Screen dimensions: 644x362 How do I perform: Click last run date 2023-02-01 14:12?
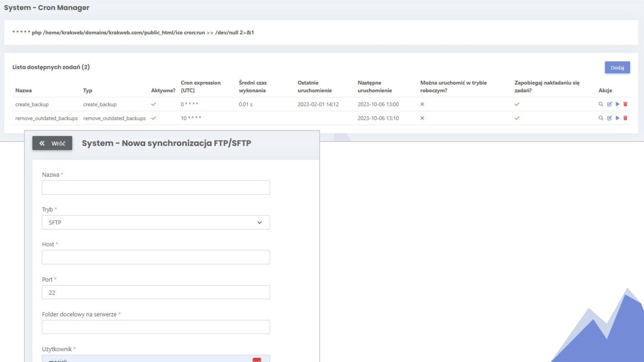pyautogui.click(x=318, y=104)
